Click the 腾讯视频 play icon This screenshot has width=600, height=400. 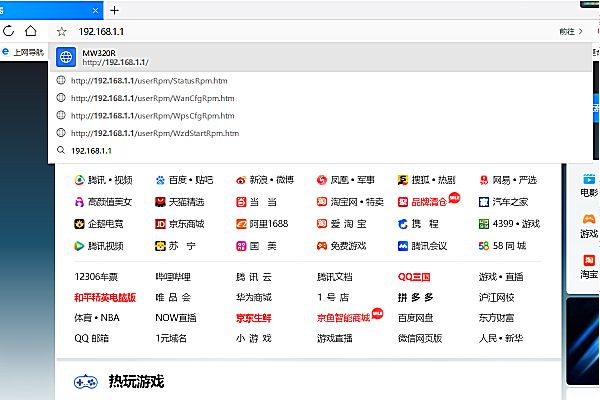(79, 246)
